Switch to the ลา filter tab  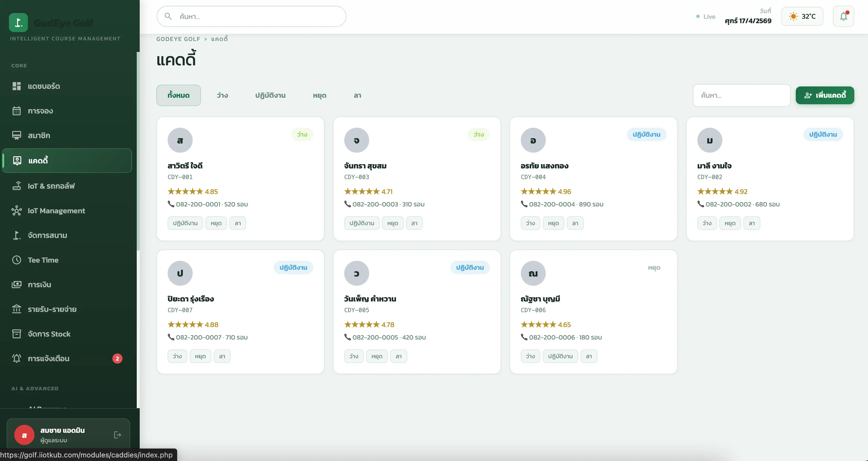358,95
